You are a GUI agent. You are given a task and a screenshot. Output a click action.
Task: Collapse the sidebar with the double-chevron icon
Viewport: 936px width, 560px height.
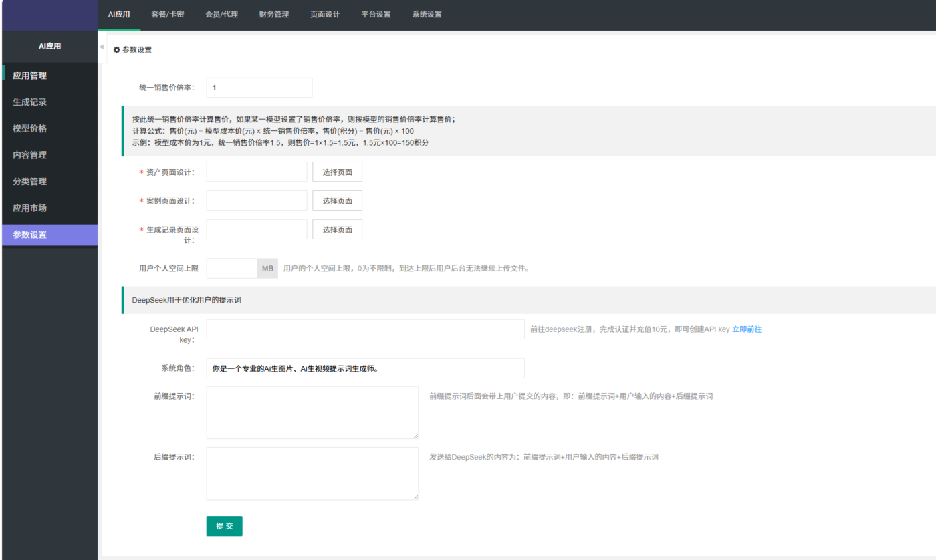coord(102,47)
